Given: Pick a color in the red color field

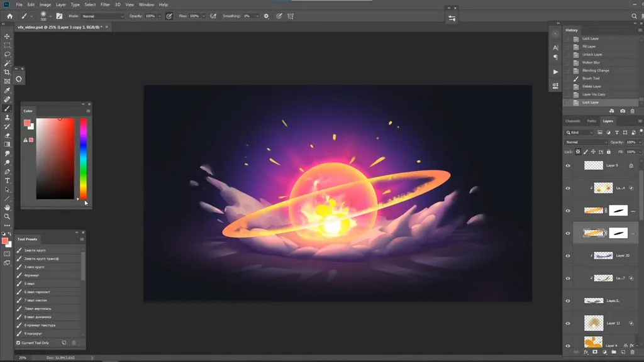Looking at the screenshot, I should [55, 158].
